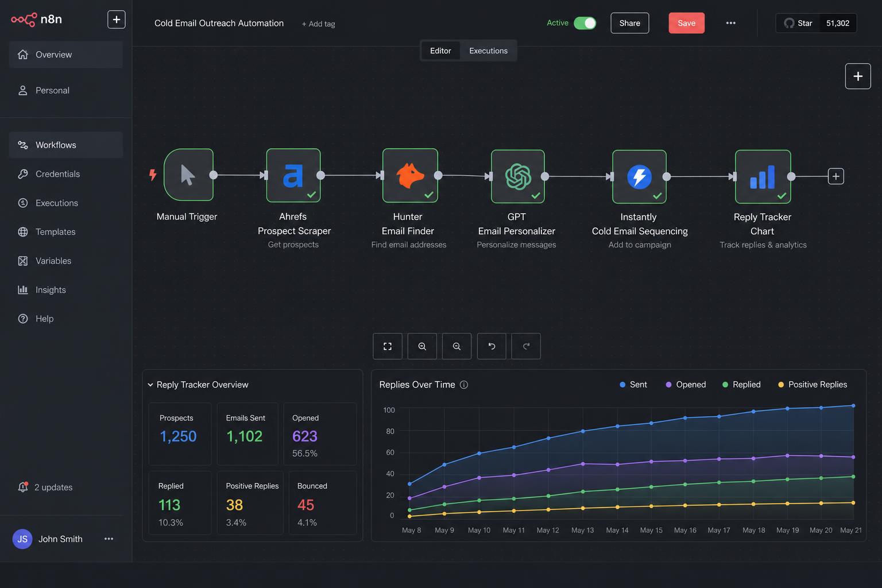
Task: Select the Manual Trigger node
Action: tap(188, 175)
